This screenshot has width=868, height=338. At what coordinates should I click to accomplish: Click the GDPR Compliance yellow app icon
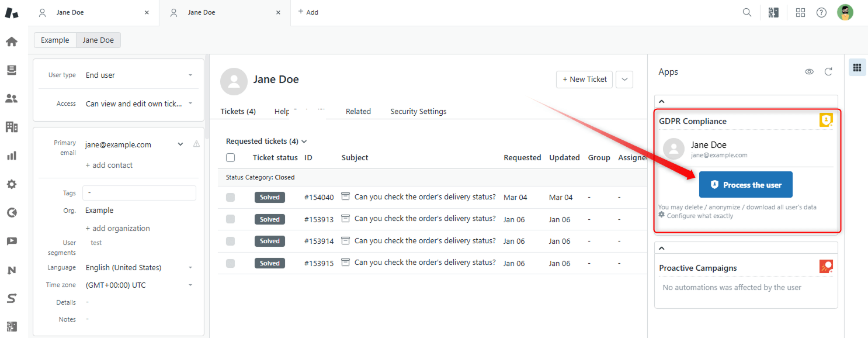click(826, 120)
